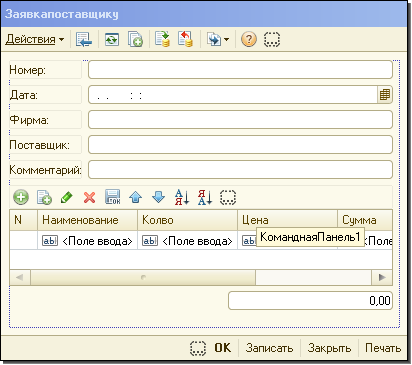Screen dimensions: 412x365
Task: Open the Действия dropdown menu
Action: [35, 40]
